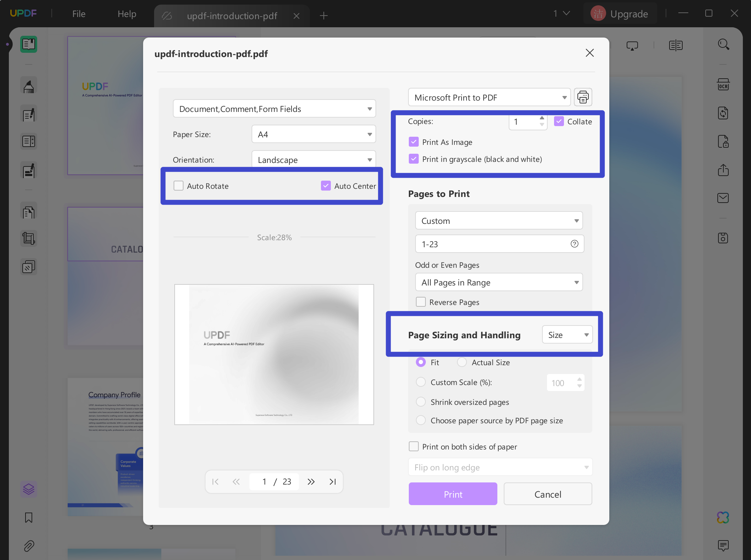
Task: Select the Crop Pages tool
Action: pyautogui.click(x=28, y=238)
